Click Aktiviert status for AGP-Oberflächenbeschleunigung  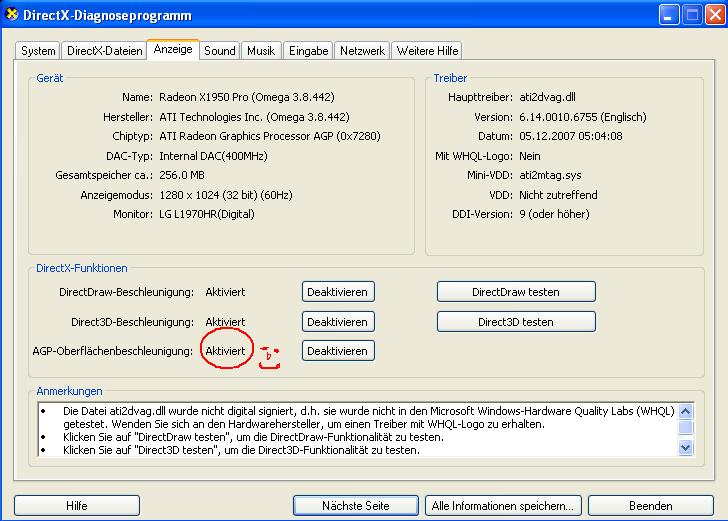(x=225, y=351)
